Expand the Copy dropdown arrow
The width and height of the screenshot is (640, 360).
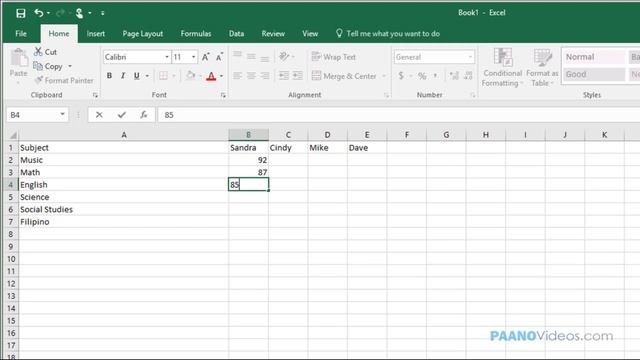[x=70, y=66]
